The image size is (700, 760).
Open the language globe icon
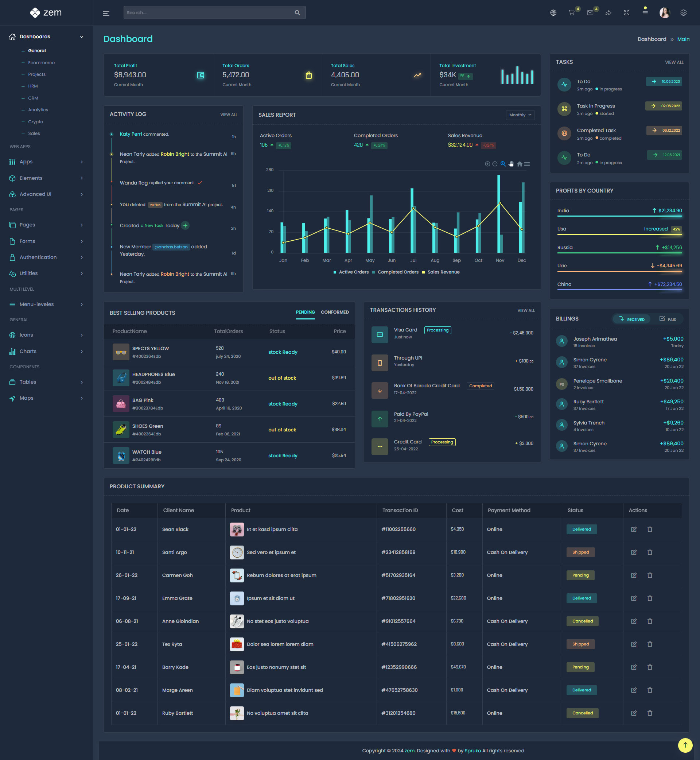tap(553, 13)
